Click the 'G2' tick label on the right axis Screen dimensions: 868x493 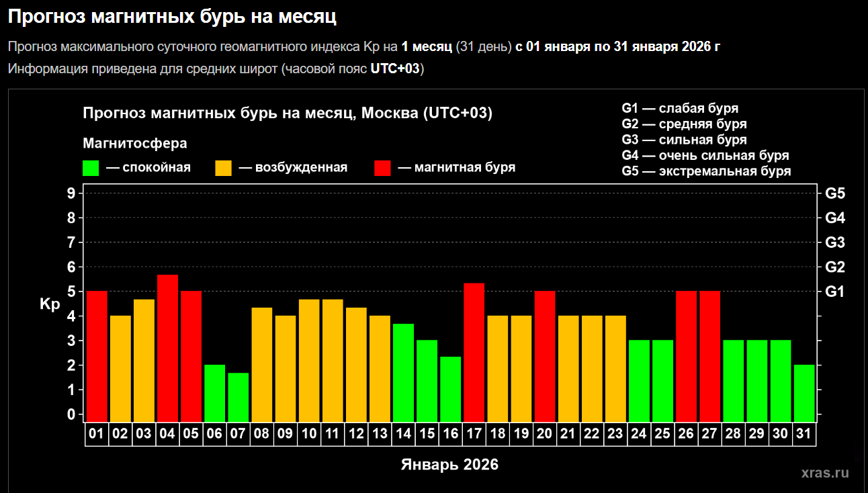[835, 267]
